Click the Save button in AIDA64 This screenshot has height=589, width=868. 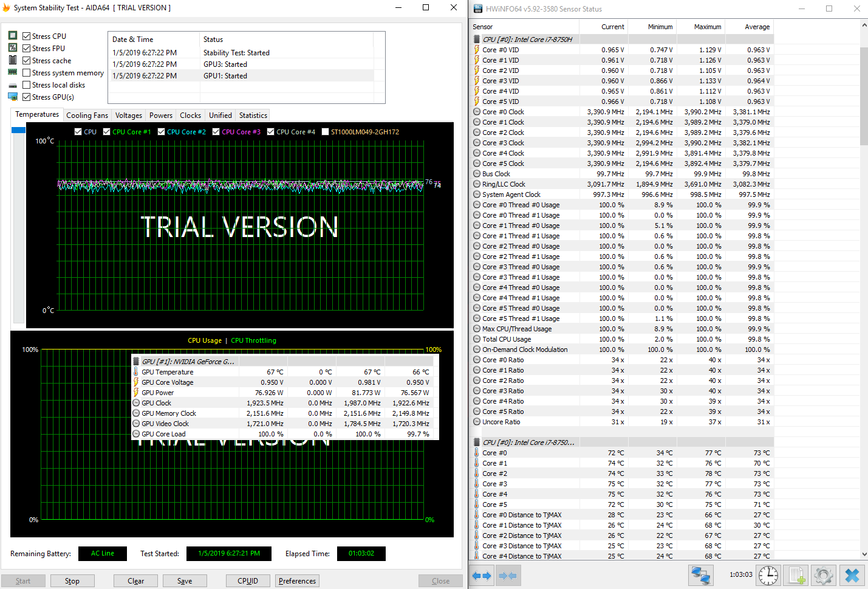(x=185, y=581)
